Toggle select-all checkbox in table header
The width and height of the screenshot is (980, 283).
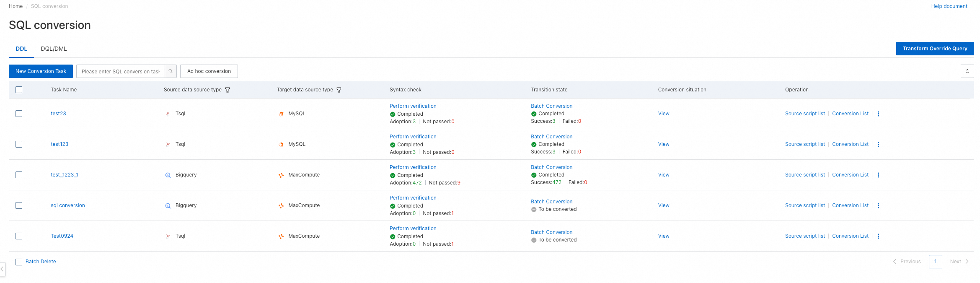(19, 90)
